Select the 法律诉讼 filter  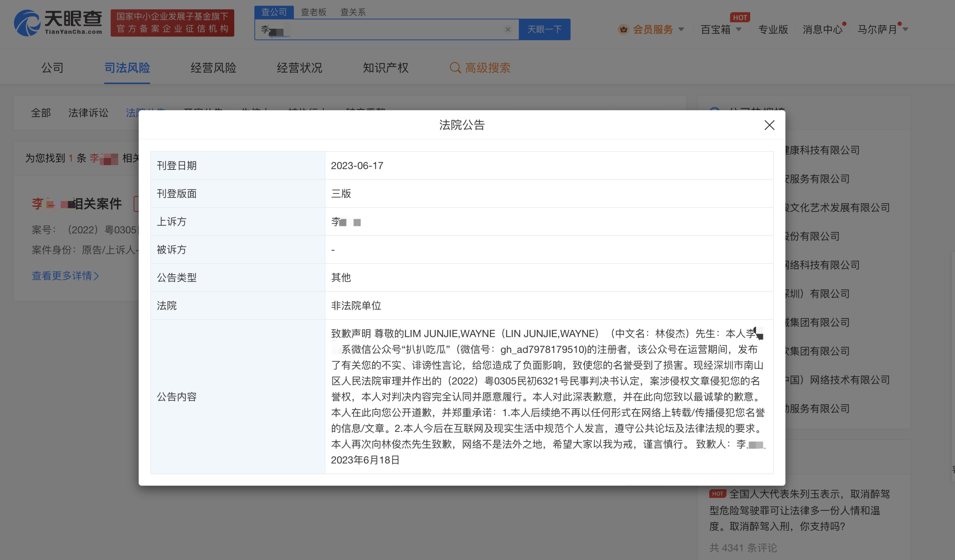click(x=88, y=112)
